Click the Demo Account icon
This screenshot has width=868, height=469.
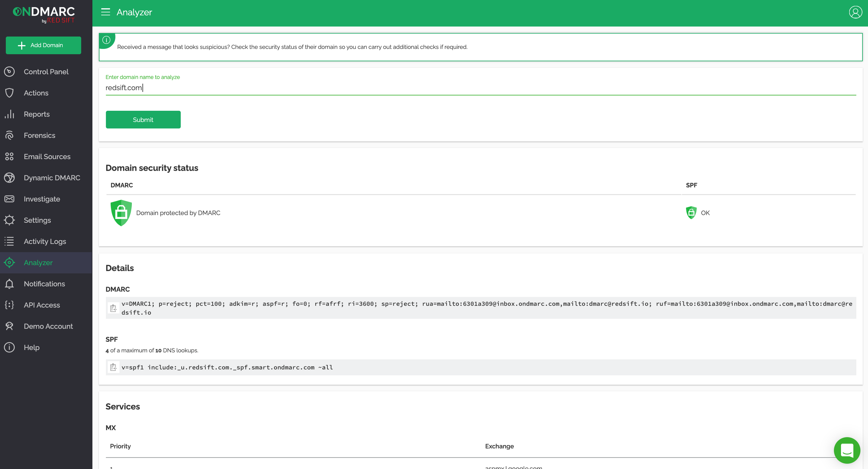pyautogui.click(x=9, y=326)
